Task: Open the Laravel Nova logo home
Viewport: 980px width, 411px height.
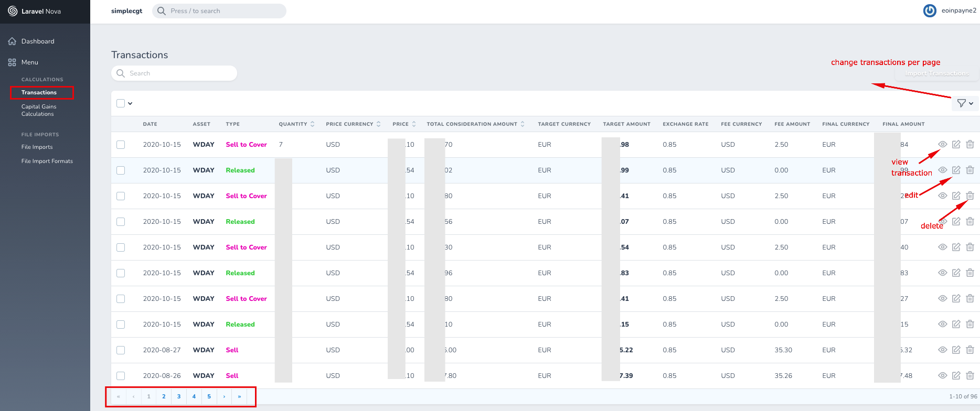Action: [x=35, y=11]
